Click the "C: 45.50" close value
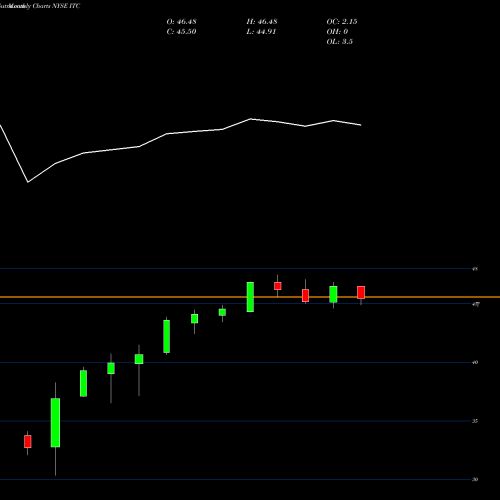This screenshot has height=500, width=500. (181, 32)
